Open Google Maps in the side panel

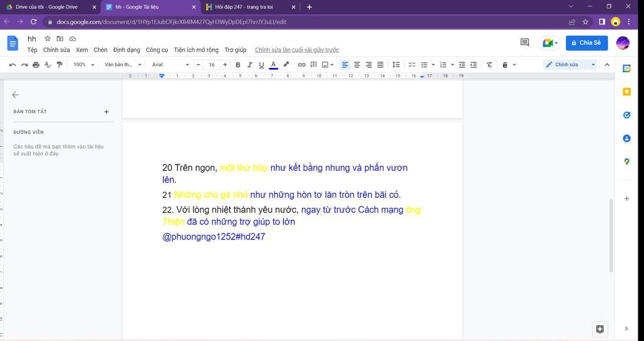(626, 161)
